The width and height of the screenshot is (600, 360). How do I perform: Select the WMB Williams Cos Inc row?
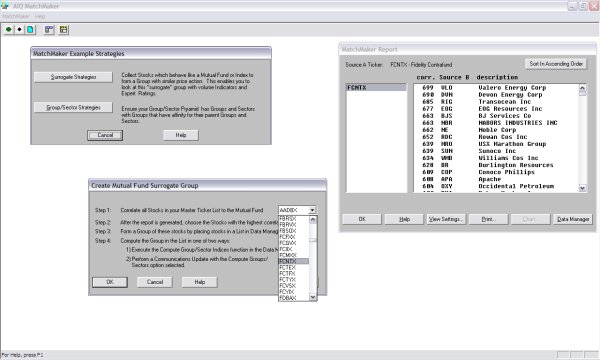(496, 158)
